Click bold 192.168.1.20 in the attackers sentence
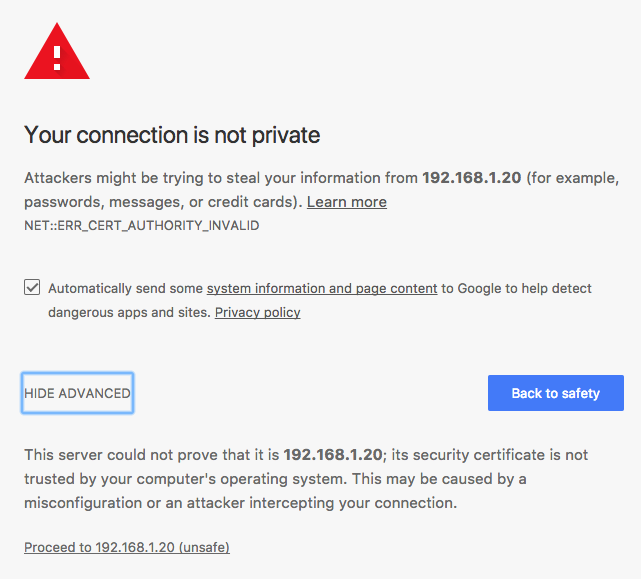 tap(472, 178)
